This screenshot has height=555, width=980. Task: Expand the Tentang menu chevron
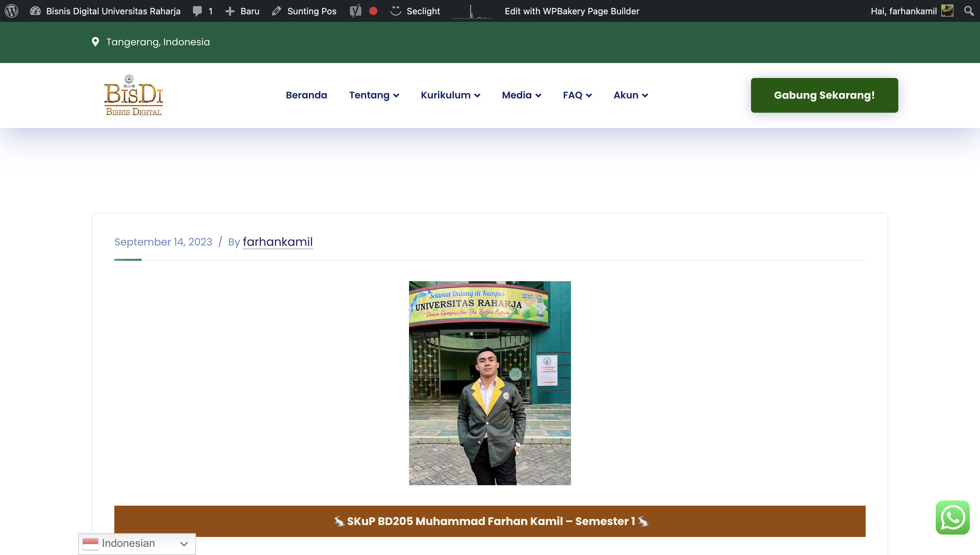click(396, 95)
